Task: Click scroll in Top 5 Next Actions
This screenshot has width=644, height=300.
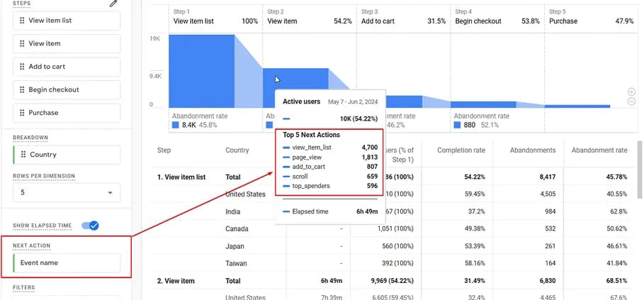Action: [x=300, y=177]
